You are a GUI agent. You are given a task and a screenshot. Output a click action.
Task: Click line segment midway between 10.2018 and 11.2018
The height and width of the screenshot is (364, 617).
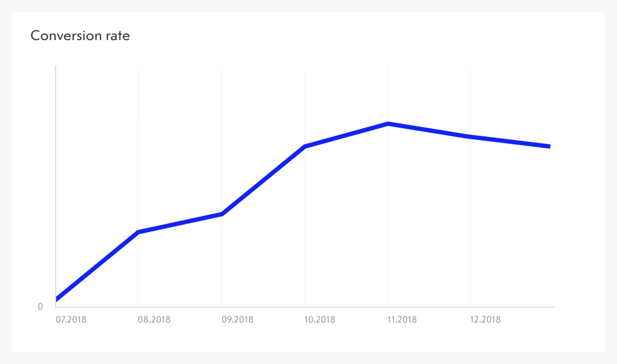click(346, 136)
